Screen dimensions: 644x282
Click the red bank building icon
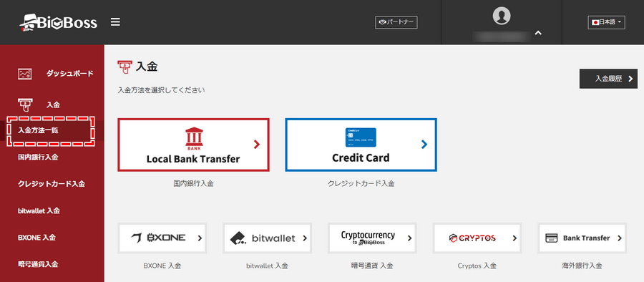pos(193,137)
